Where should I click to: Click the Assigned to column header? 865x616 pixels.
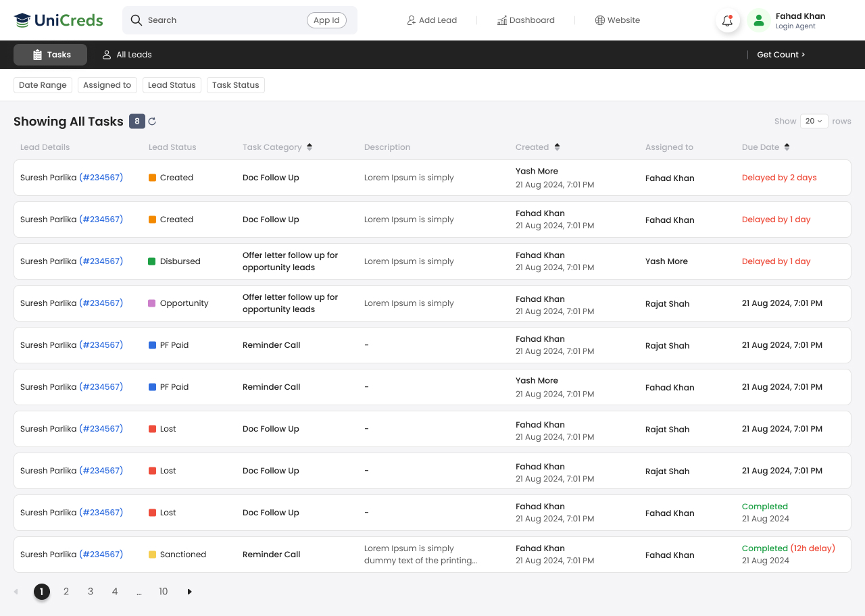[669, 147]
